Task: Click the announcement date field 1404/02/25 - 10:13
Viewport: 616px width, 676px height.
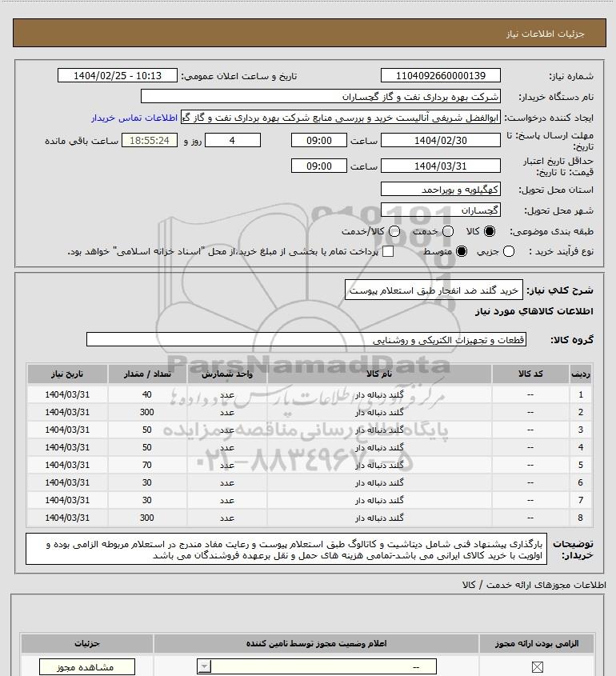Action: (x=118, y=75)
